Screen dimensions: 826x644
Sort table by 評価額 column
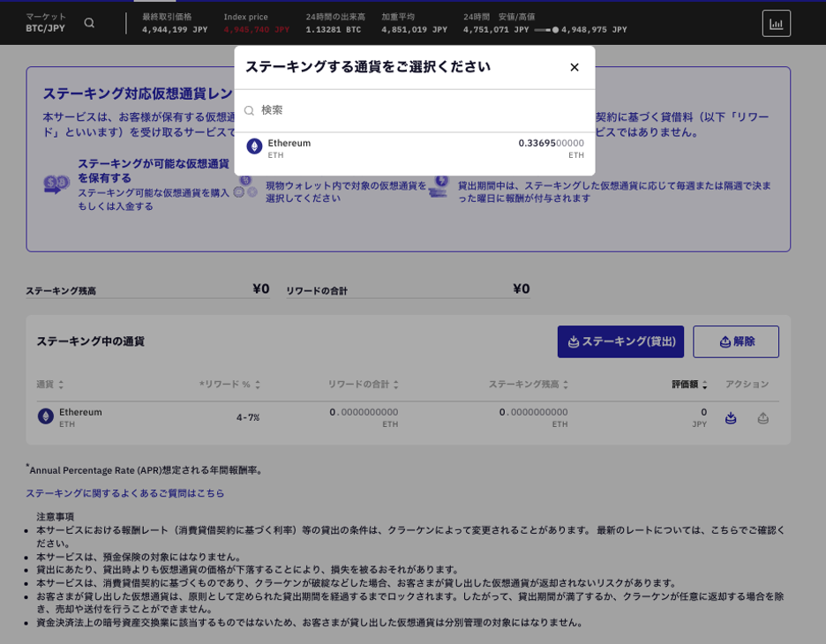(689, 385)
